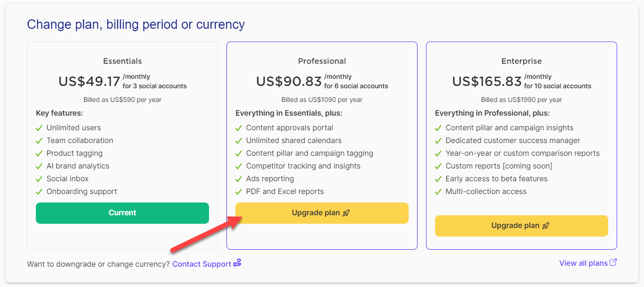Click the rocket icon on Enterprise upgrade button
The width and height of the screenshot is (644, 287).
coord(546,226)
